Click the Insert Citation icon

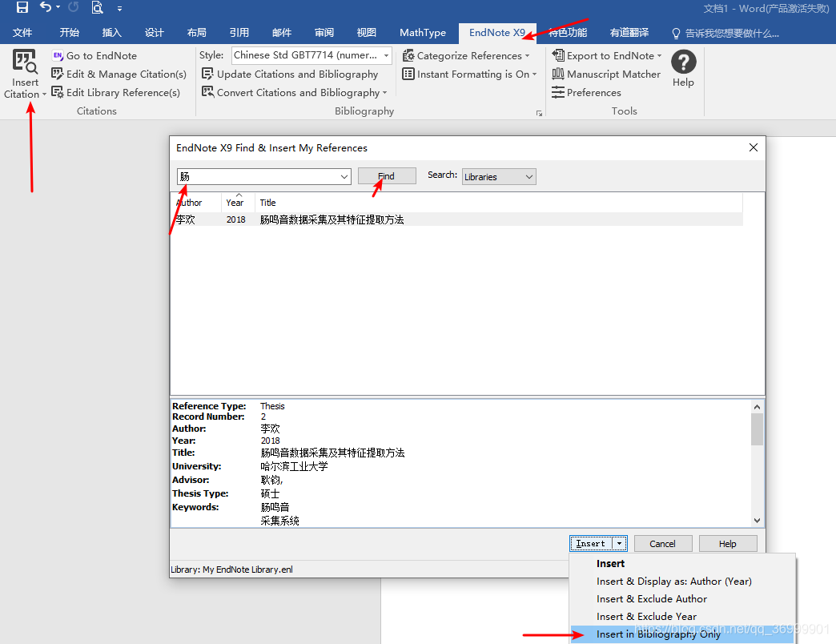tap(25, 62)
